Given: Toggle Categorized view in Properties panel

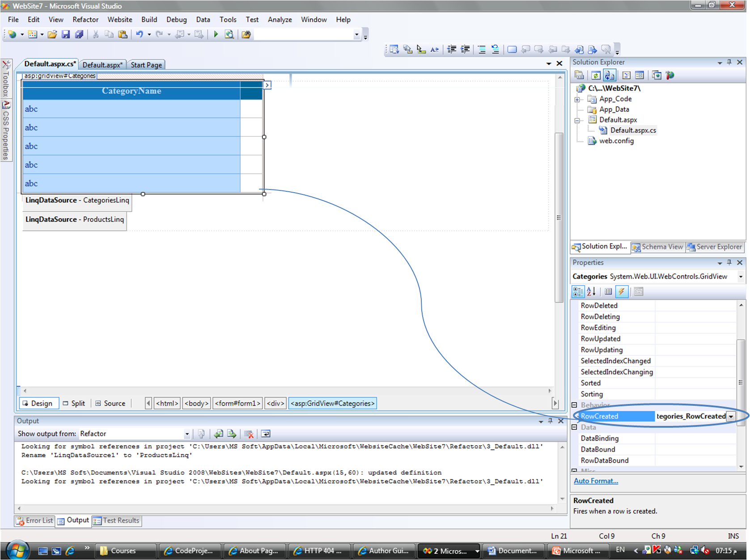Looking at the screenshot, I should click(x=578, y=292).
